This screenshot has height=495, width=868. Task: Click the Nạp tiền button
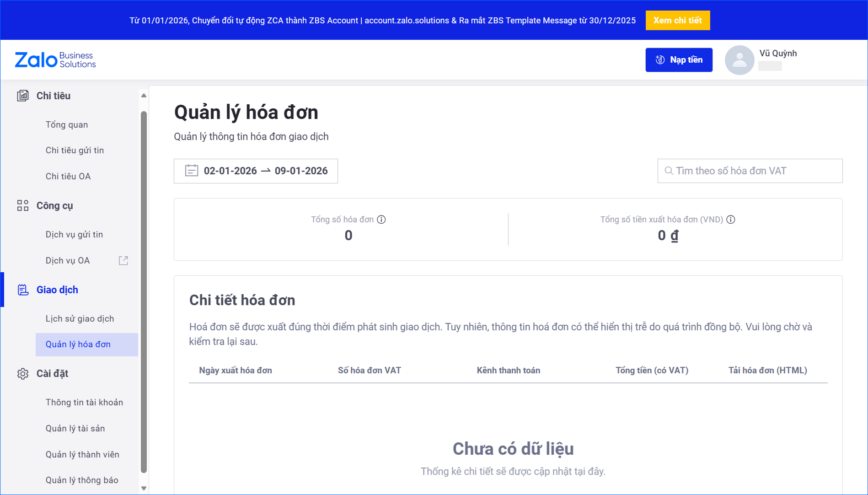tap(679, 60)
